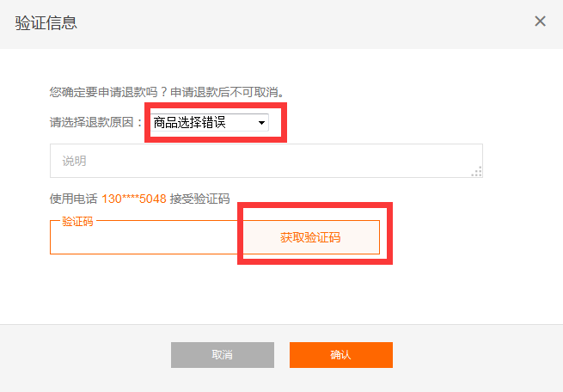Click the gray dialog header bar

pyautogui.click(x=284, y=23)
